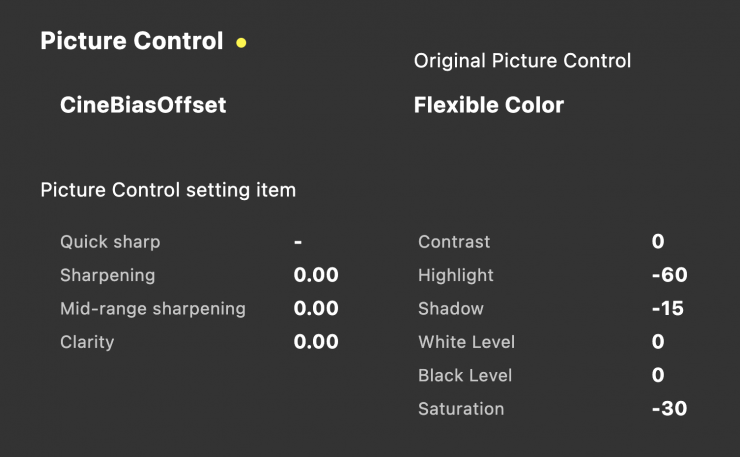Click the Highlight value -60

pyautogui.click(x=669, y=275)
